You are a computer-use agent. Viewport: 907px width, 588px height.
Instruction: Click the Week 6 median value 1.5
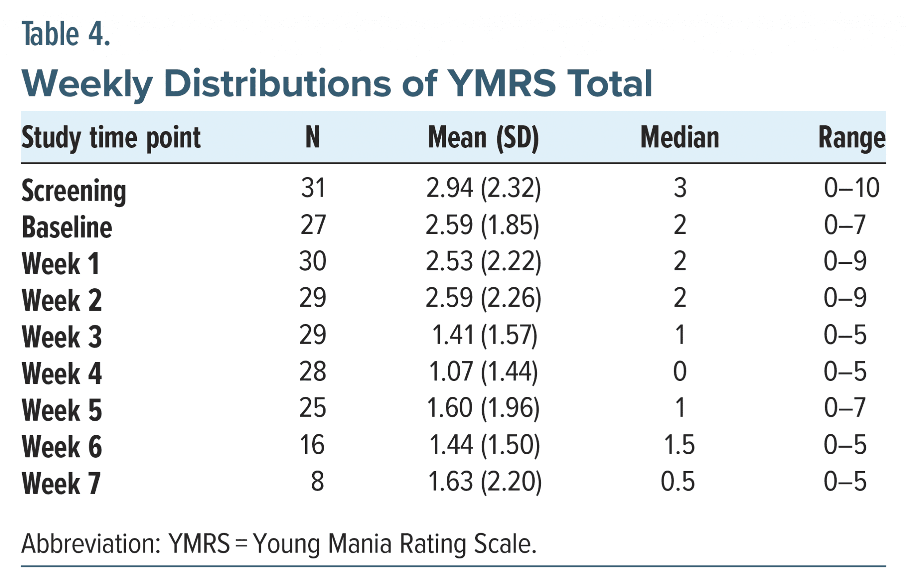(x=679, y=445)
